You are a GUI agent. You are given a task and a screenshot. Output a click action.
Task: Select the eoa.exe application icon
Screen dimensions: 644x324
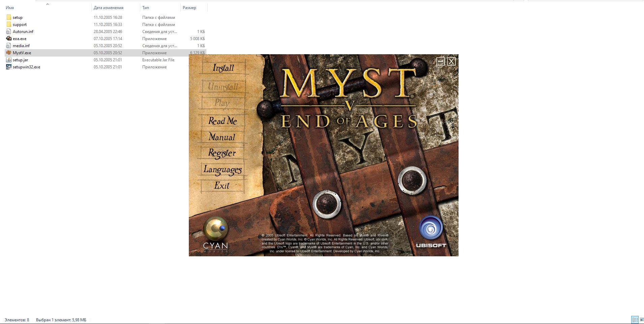(x=9, y=38)
